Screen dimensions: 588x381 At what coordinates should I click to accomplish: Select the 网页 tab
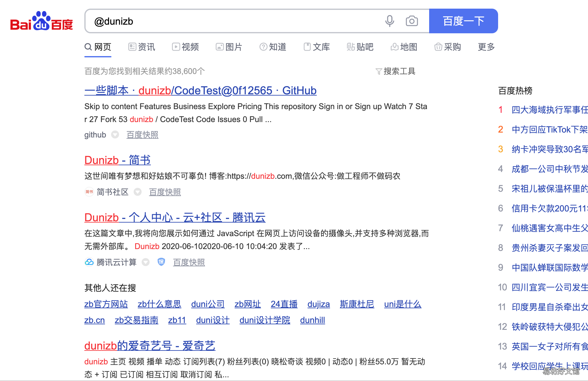98,47
